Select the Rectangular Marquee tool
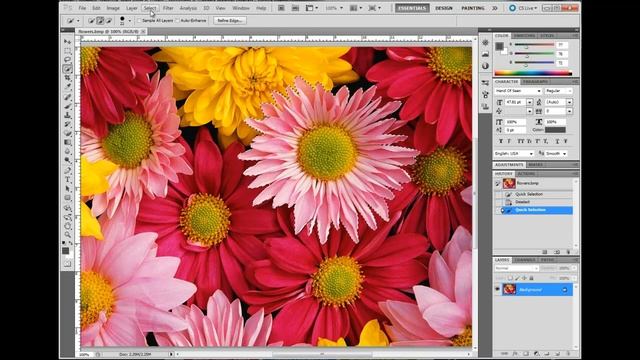 click(67, 51)
